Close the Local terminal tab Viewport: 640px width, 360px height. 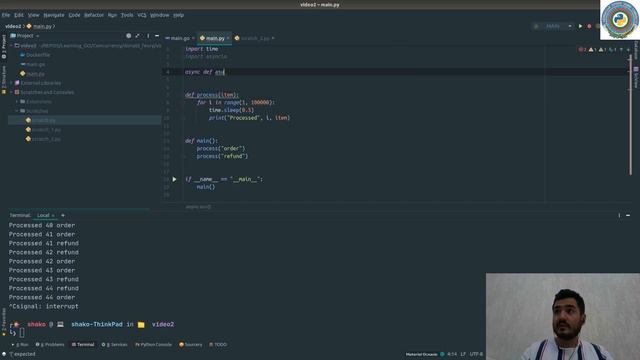53,216
